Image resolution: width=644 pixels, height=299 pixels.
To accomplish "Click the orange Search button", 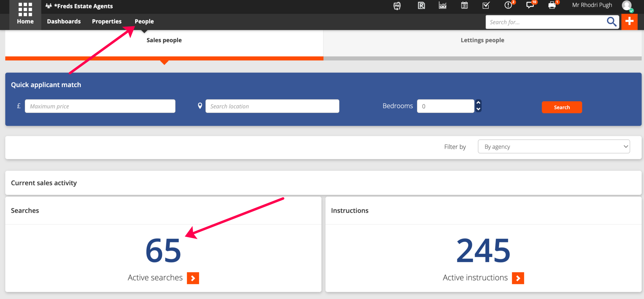I will click(562, 107).
